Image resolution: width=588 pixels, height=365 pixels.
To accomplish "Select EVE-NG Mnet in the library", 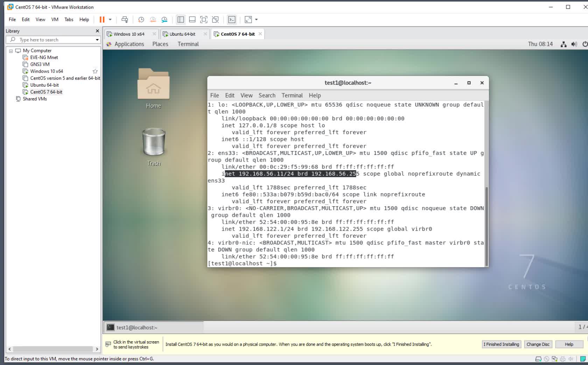I will [x=44, y=57].
